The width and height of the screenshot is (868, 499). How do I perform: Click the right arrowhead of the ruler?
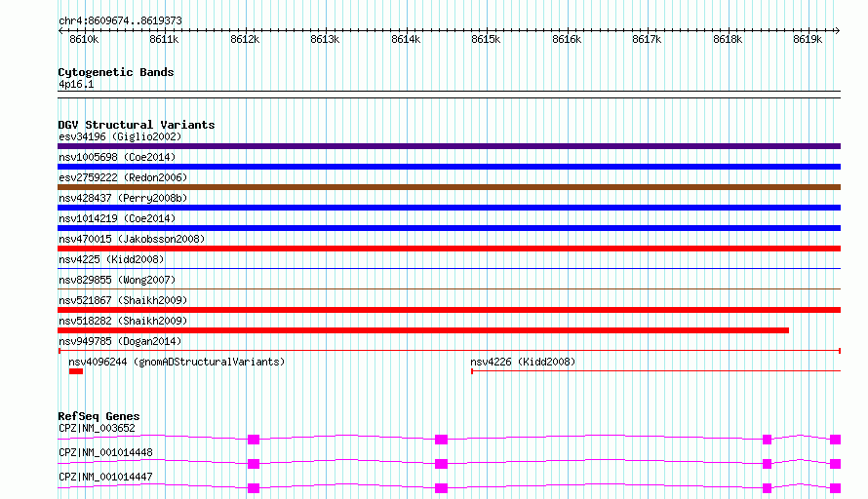pyautogui.click(x=838, y=30)
